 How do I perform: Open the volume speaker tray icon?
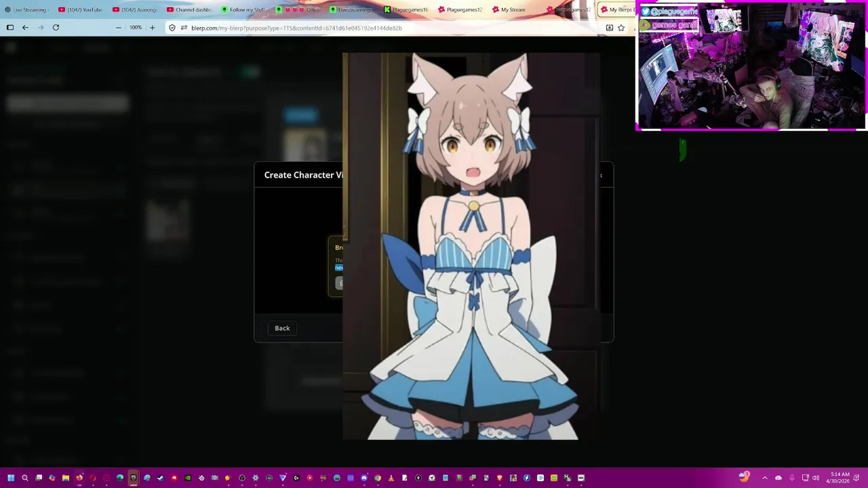pyautogui.click(x=816, y=478)
